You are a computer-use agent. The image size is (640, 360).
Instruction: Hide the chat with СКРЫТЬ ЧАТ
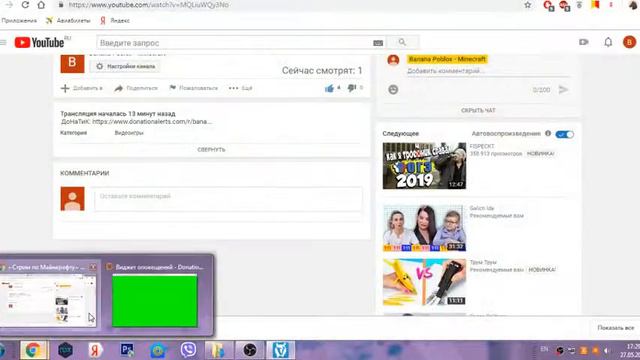tap(478, 111)
